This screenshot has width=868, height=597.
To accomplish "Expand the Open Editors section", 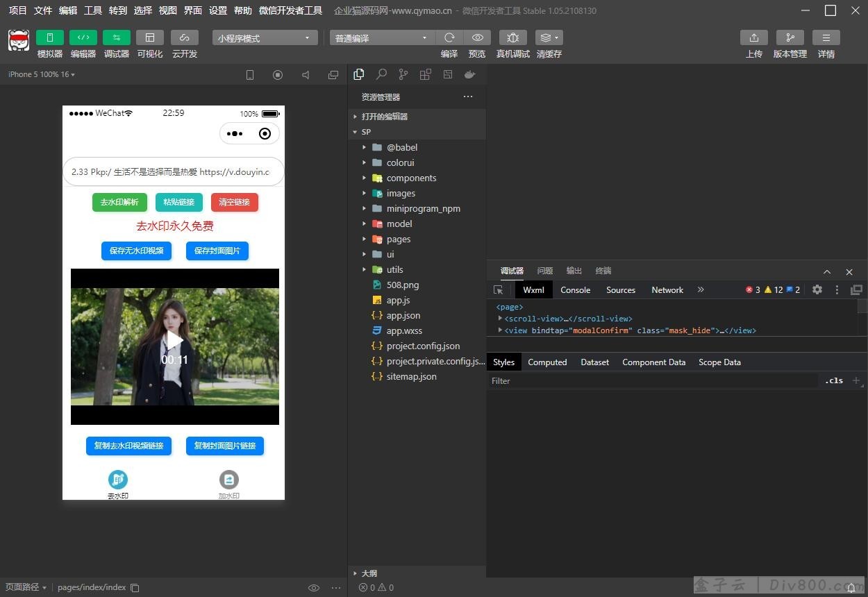I will (x=417, y=117).
